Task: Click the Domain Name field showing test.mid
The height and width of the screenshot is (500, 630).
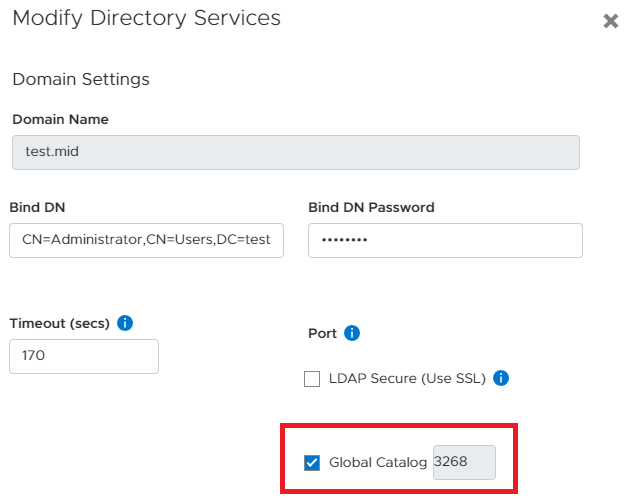Action: click(295, 152)
